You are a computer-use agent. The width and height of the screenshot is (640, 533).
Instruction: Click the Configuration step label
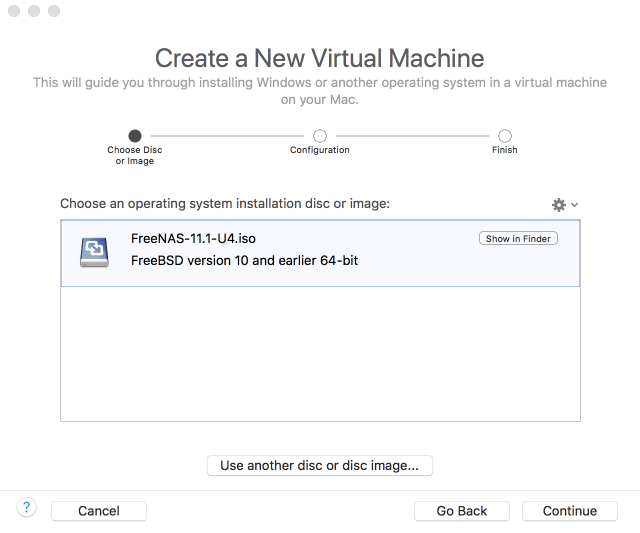pos(320,150)
